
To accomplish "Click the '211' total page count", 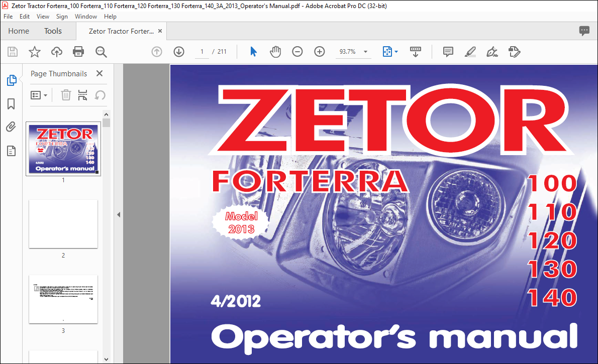I will pyautogui.click(x=222, y=51).
